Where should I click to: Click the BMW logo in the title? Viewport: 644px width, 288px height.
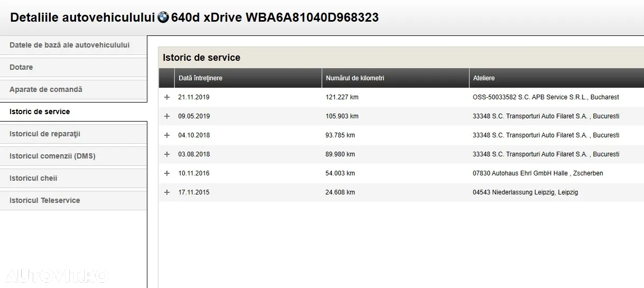click(163, 17)
